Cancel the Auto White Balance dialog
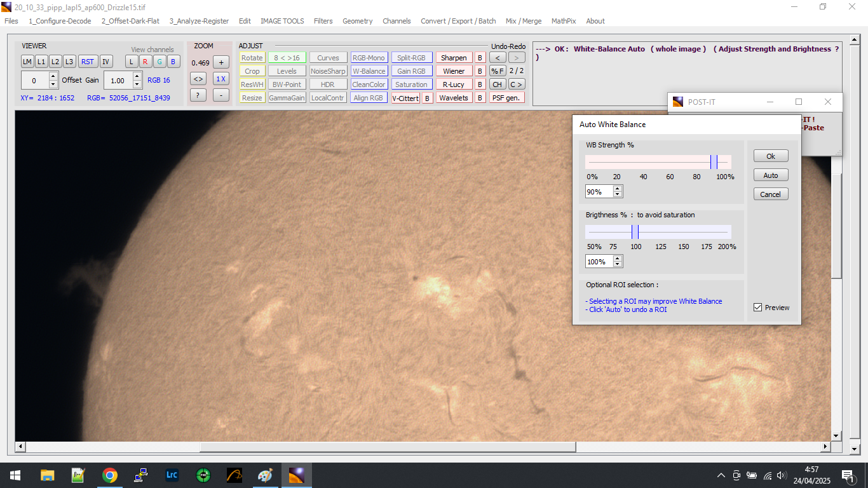The width and height of the screenshot is (868, 488). [771, 194]
